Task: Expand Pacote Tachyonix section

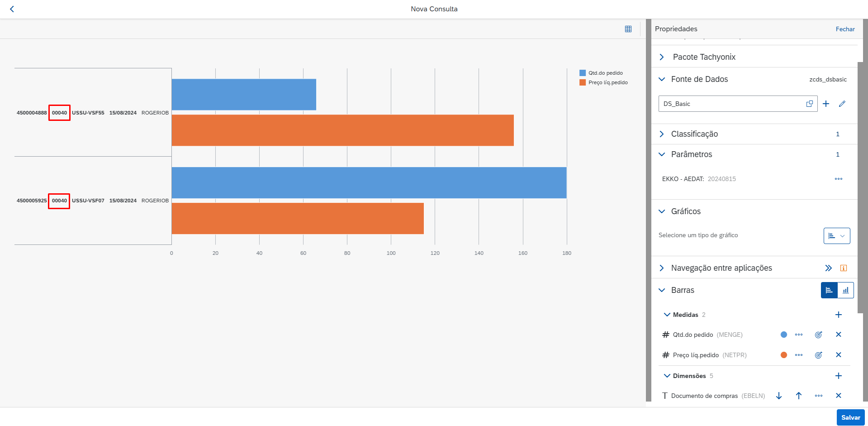Action: [x=662, y=57]
